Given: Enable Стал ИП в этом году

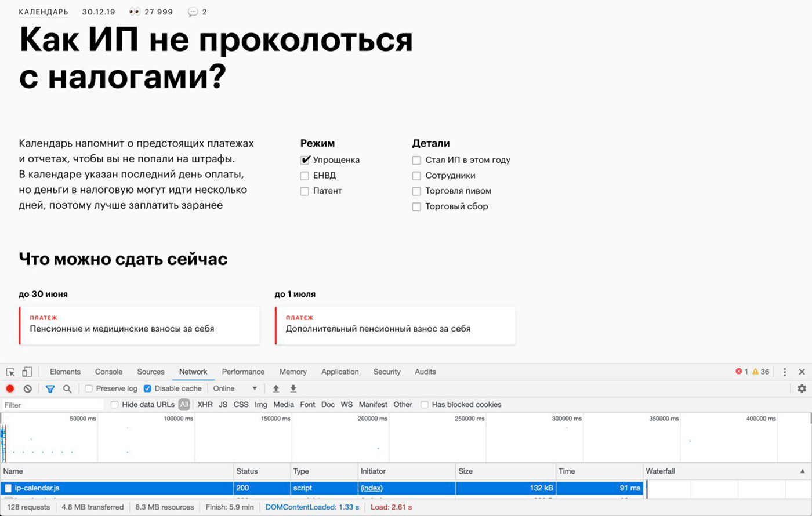Looking at the screenshot, I should [x=416, y=161].
